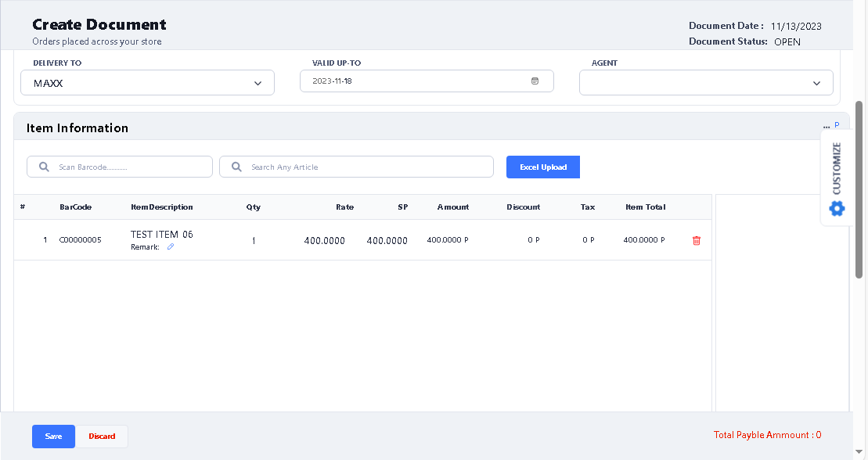Viewport: 868px width, 460px height.
Task: Edit the SP value 400.0000
Action: coord(387,241)
